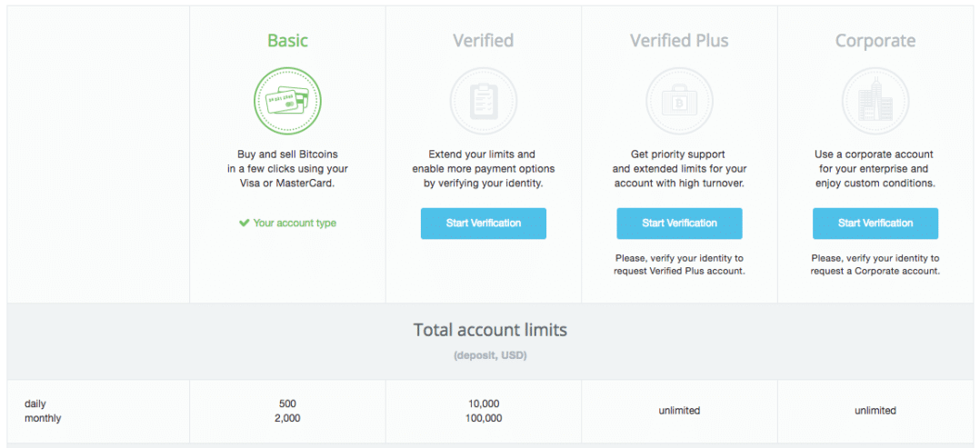Start Verification for Verified Plus account

(679, 224)
